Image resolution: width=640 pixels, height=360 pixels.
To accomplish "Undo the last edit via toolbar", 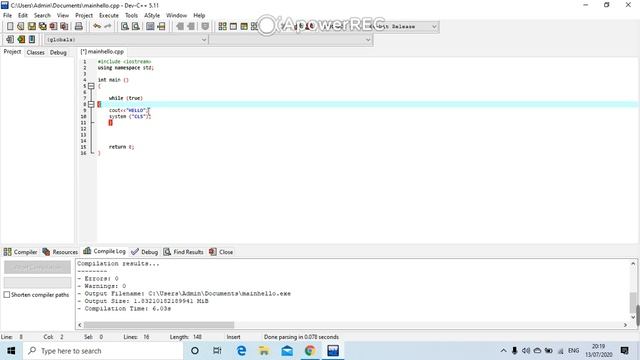I will point(97,26).
